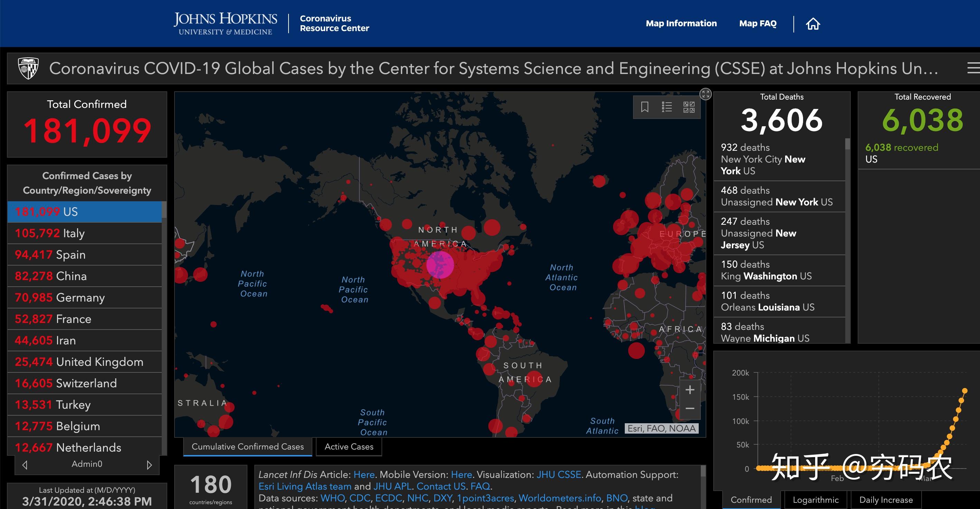Click the bookmarks icon on map

(644, 107)
